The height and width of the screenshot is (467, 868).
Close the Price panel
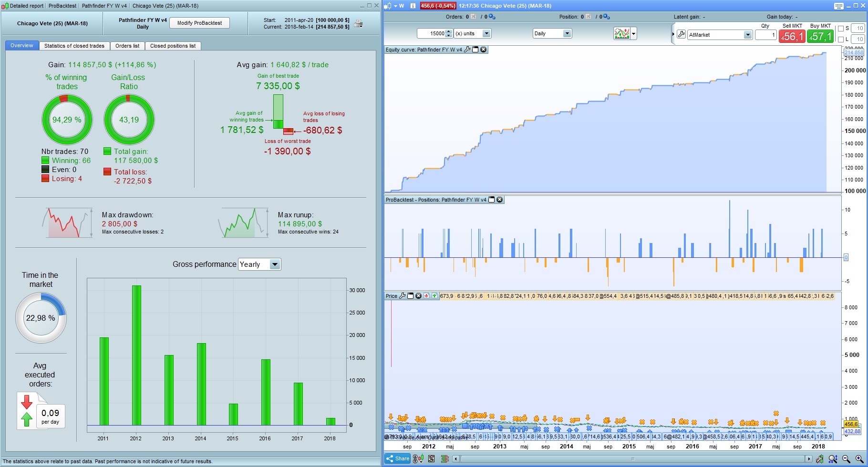point(419,296)
